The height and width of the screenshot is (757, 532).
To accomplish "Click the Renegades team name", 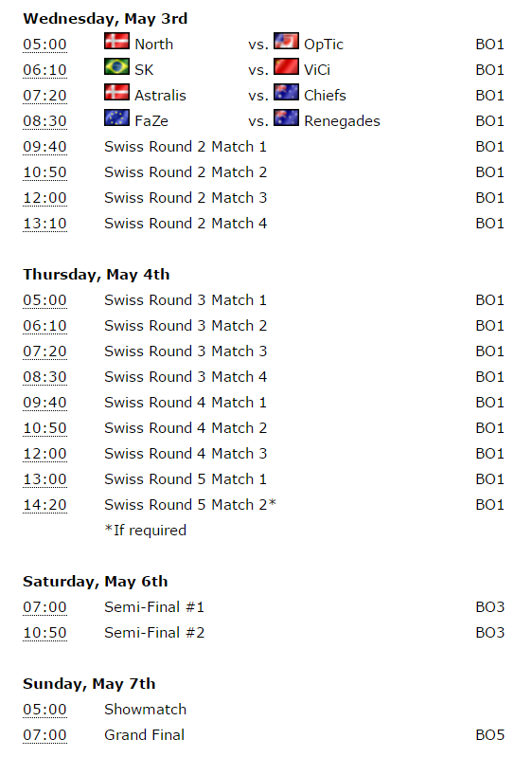I will click(342, 121).
